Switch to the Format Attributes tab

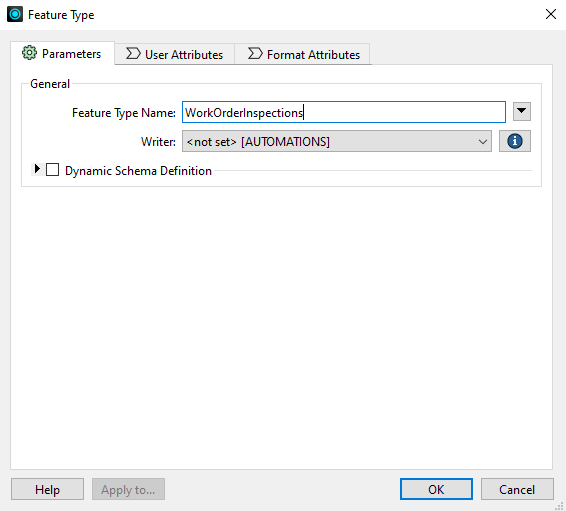pos(302,54)
